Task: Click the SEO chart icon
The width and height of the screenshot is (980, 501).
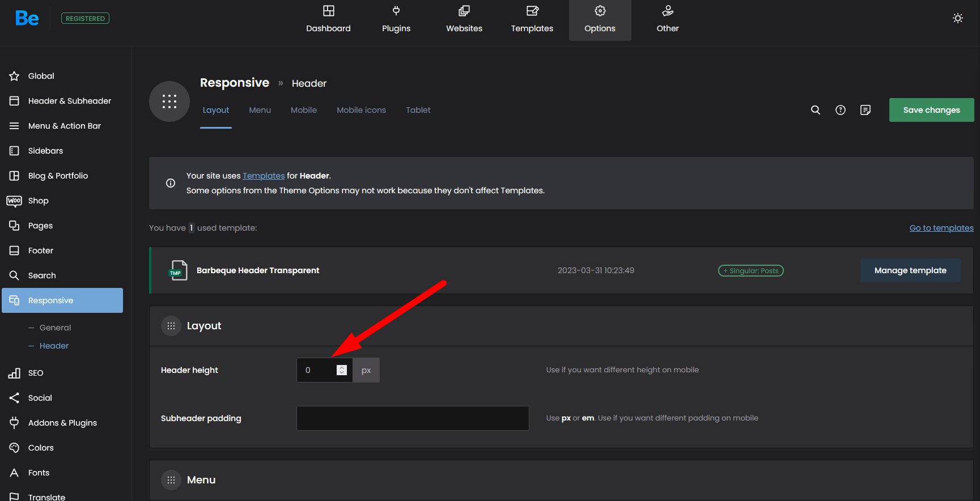Action: click(14, 373)
